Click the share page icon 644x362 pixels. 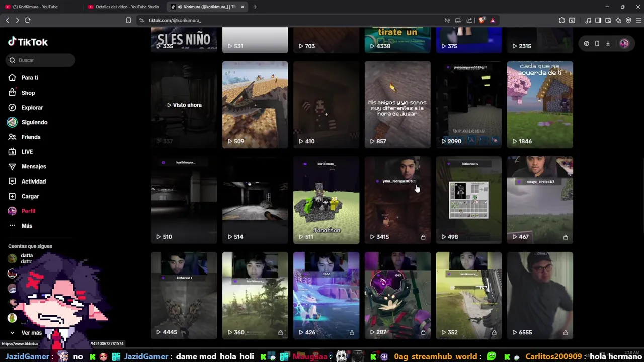point(469,20)
